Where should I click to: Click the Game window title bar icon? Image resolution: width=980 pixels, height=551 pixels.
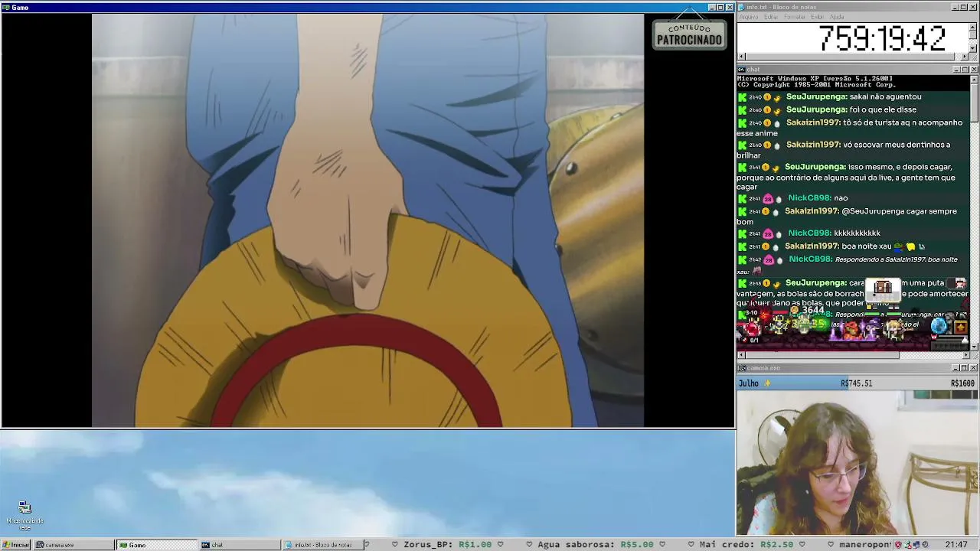pyautogui.click(x=6, y=8)
